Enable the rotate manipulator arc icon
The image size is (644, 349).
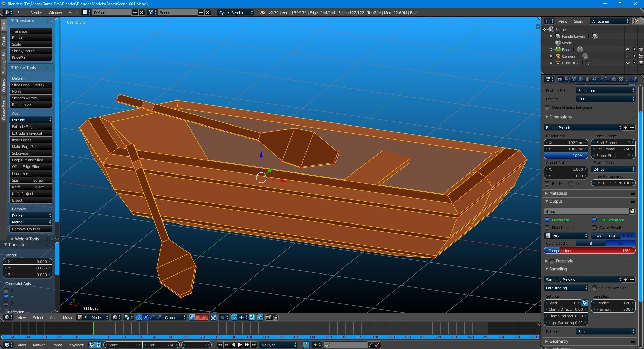pyautogui.click(x=152, y=317)
